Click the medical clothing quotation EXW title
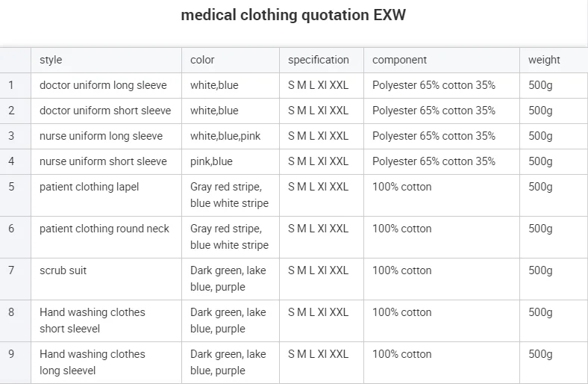The height and width of the screenshot is (384, 588). click(x=293, y=15)
